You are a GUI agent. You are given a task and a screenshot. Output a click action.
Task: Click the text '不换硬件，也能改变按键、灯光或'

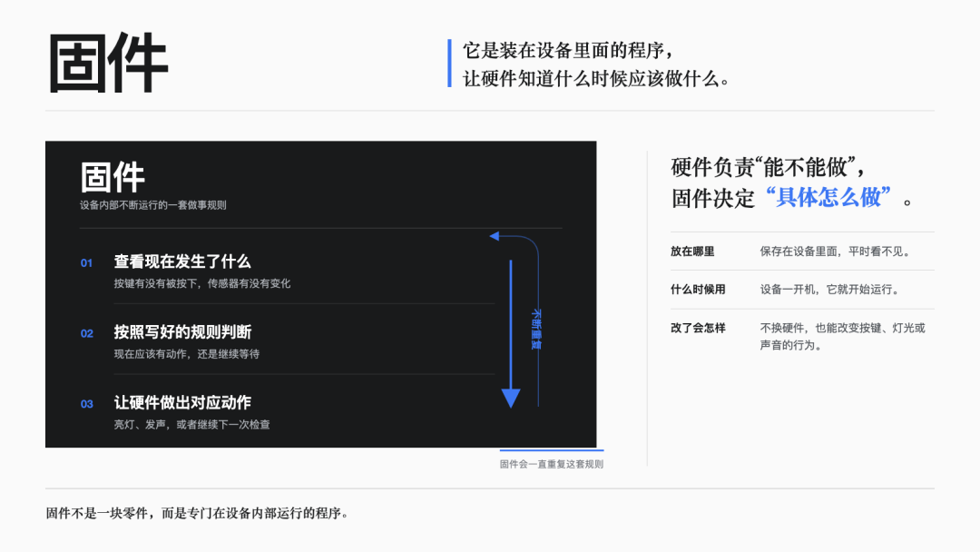pos(842,328)
